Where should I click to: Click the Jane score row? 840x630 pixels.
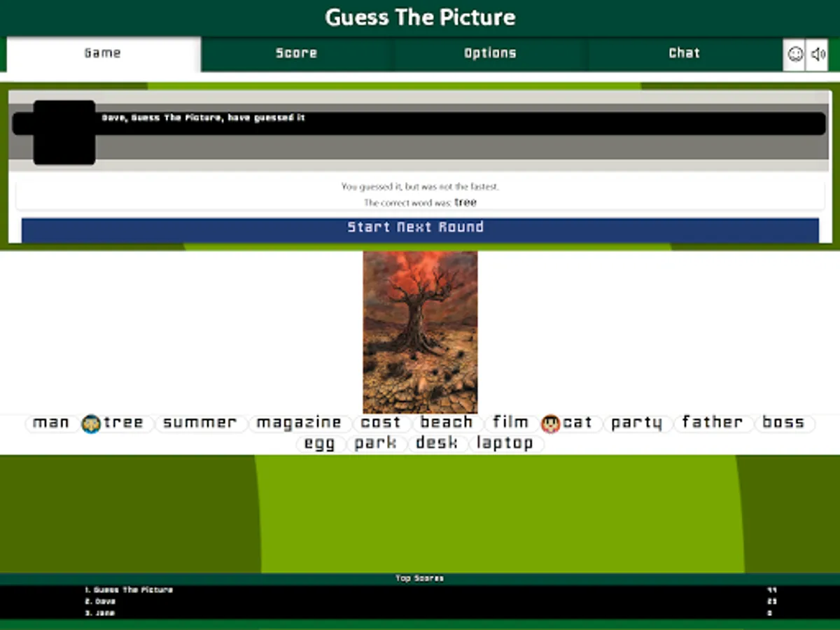[x=420, y=613]
